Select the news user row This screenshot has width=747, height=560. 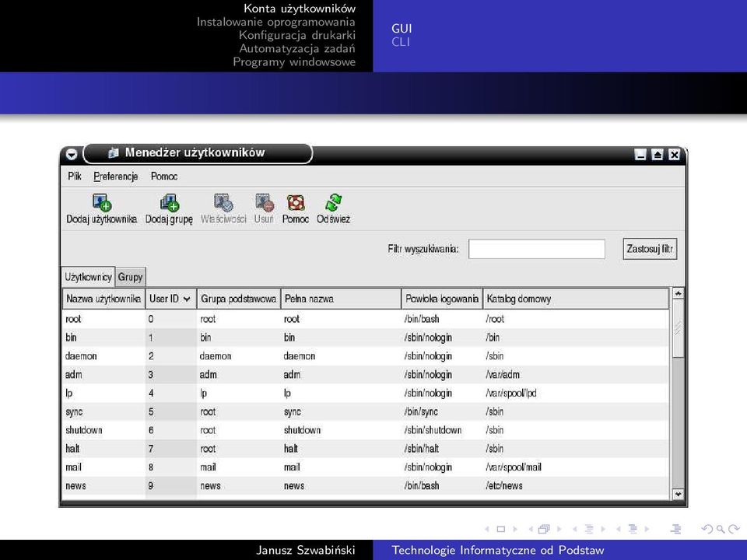point(366,486)
